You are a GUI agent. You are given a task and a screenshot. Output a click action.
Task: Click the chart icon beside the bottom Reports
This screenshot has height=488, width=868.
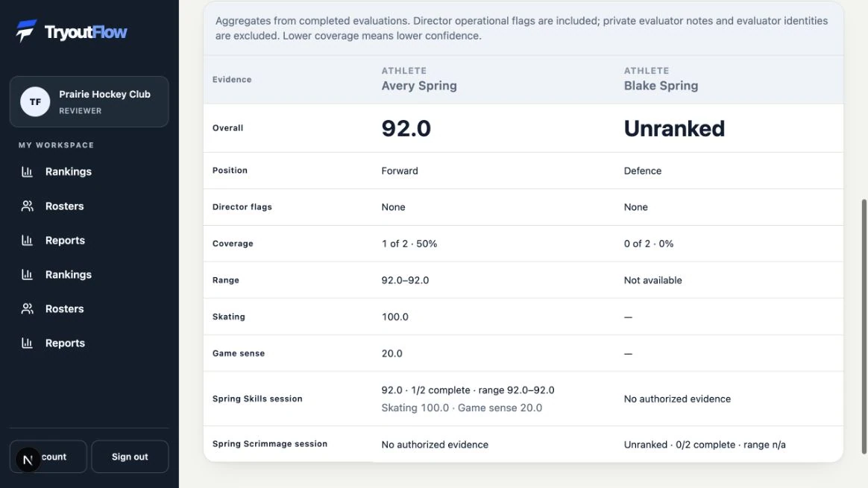pos(27,343)
